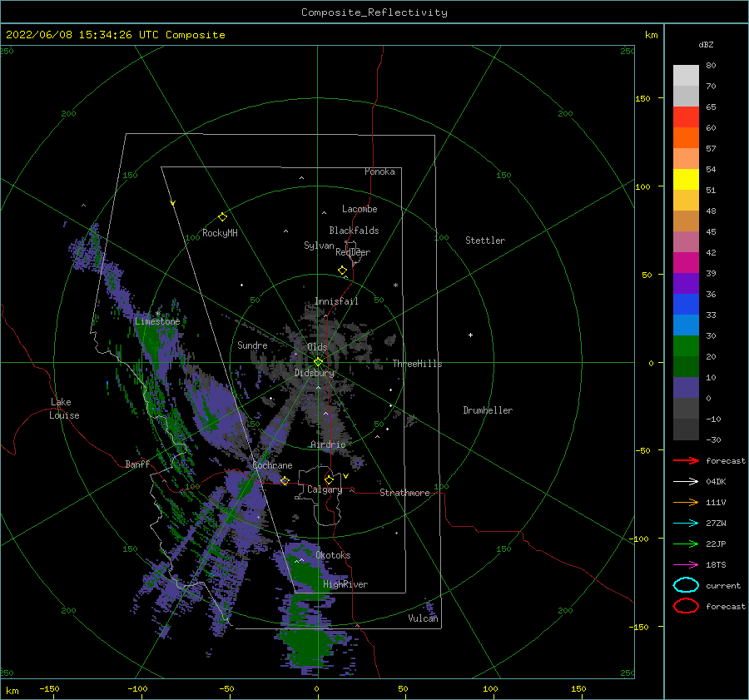Screen dimensions: 749x700
Task: Click the red 'forecast' ellipse legend icon
Action: [x=686, y=606]
